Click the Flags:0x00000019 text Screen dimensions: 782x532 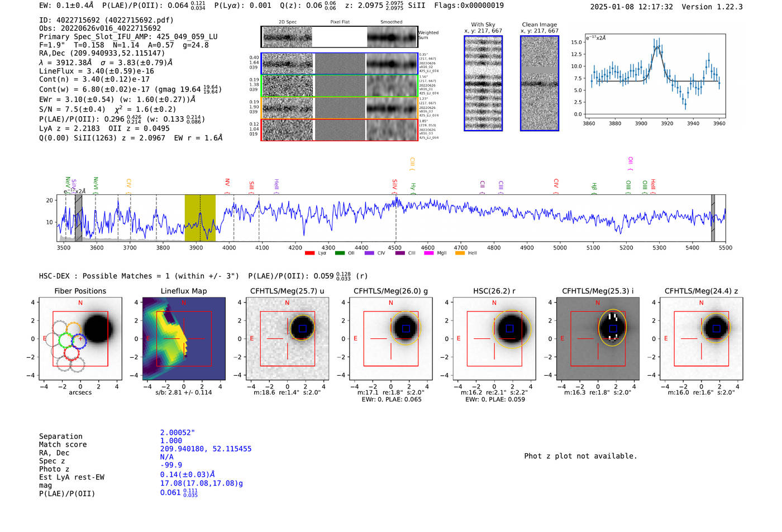click(x=469, y=6)
